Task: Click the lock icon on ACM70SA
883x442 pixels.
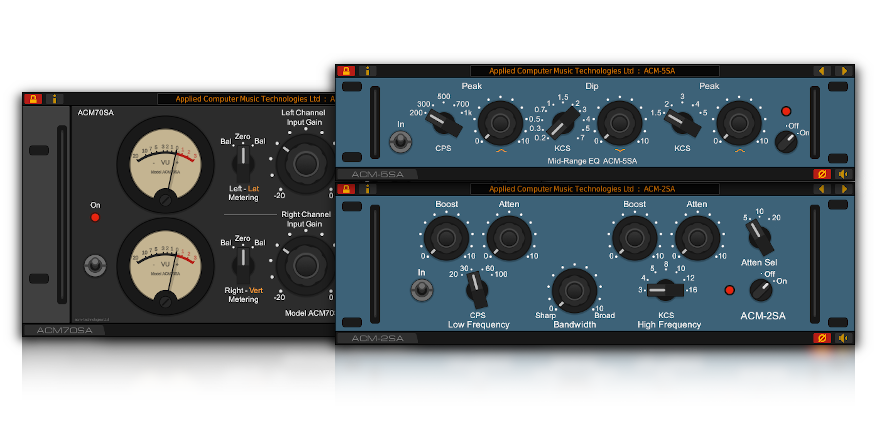Action: (x=32, y=99)
